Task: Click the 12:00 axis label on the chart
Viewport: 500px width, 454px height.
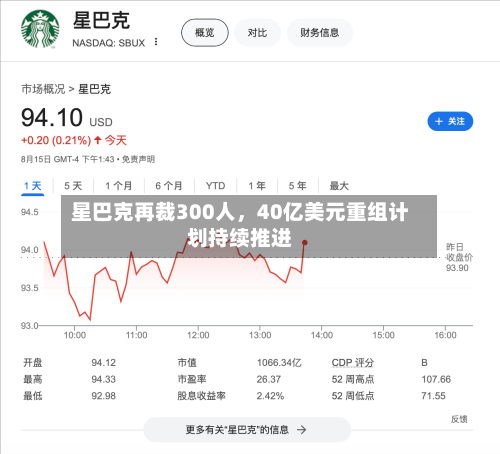Action: pyautogui.click(x=198, y=335)
